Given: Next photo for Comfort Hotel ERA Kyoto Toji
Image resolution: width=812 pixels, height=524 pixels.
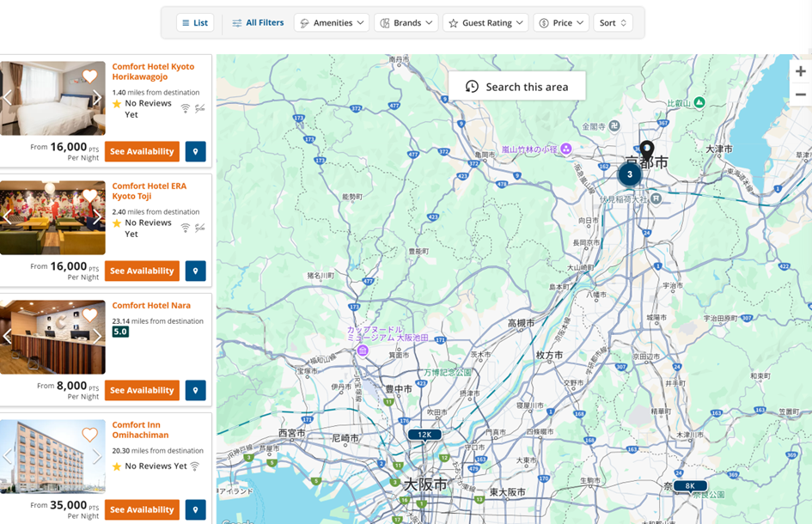Looking at the screenshot, I should tap(97, 217).
